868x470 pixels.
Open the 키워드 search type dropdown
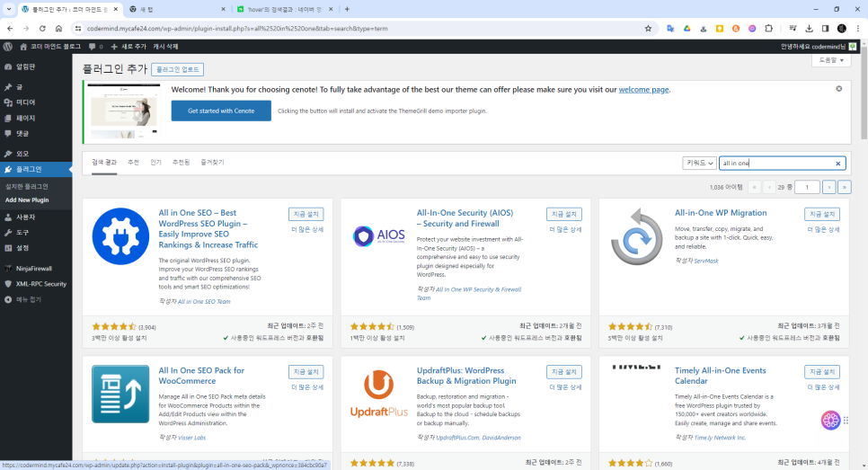(699, 163)
